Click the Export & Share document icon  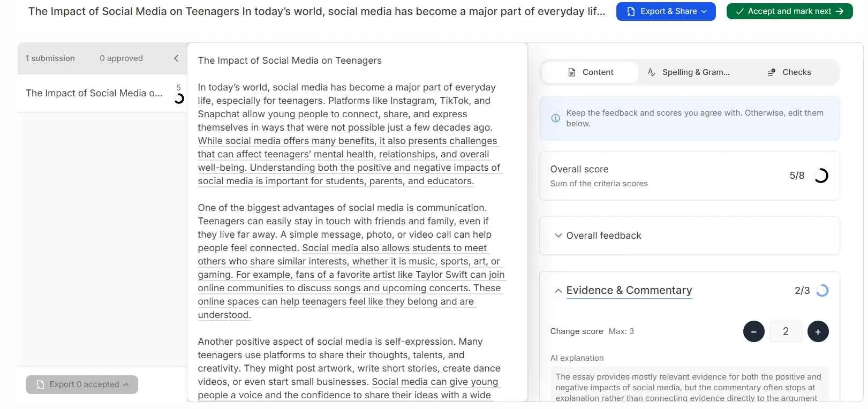pos(631,11)
